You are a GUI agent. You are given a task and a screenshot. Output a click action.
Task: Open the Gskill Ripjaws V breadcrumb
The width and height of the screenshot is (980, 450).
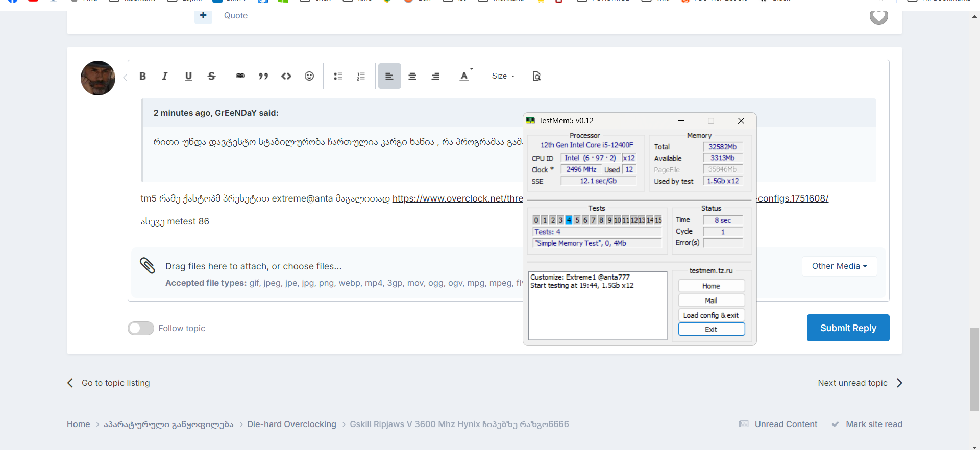tap(459, 424)
